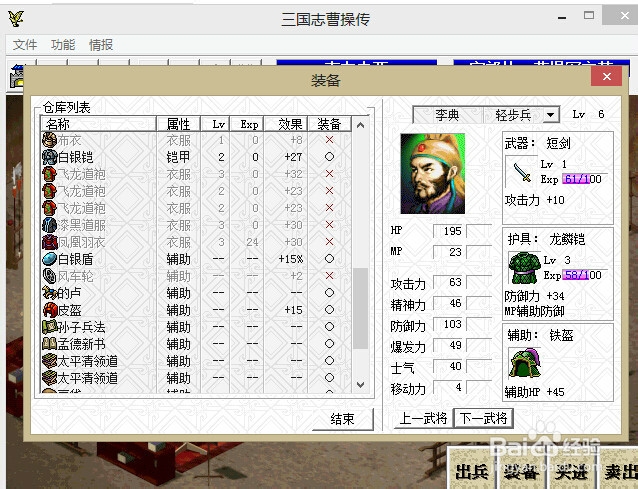Click the list scroll up arrow
638x489 pixels.
point(361,125)
